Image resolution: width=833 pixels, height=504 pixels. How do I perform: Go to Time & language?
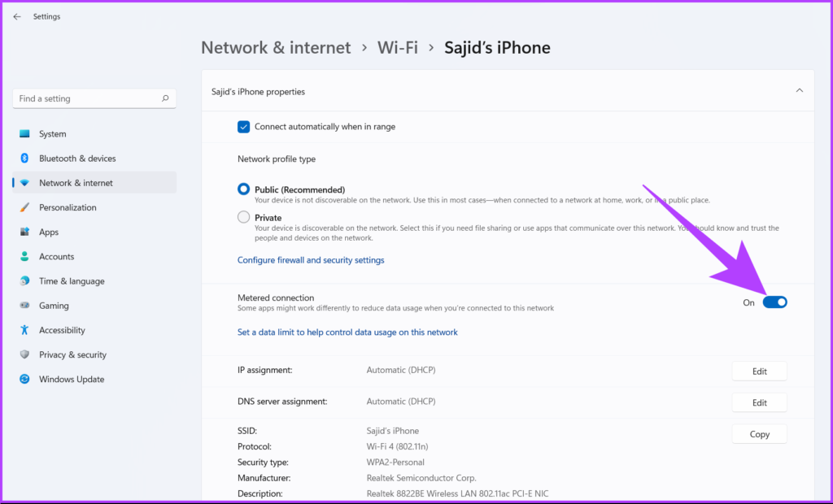[72, 281]
